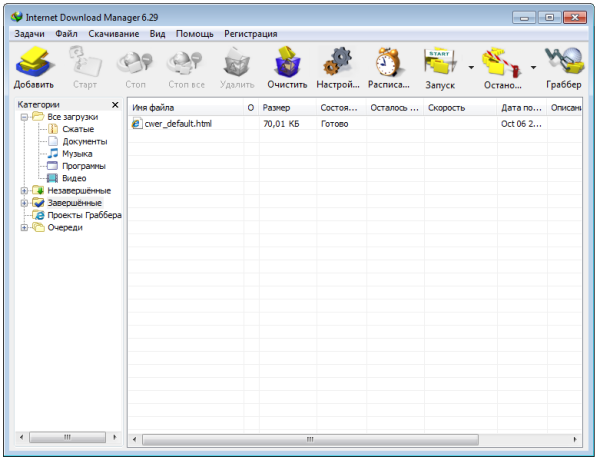Expand the Незавершённые tree node
This screenshot has width=600, height=460.
(24, 191)
